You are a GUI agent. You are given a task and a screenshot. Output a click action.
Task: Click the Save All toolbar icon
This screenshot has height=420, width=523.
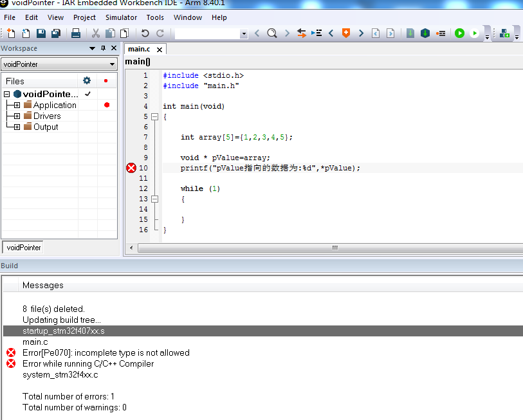click(x=56, y=33)
